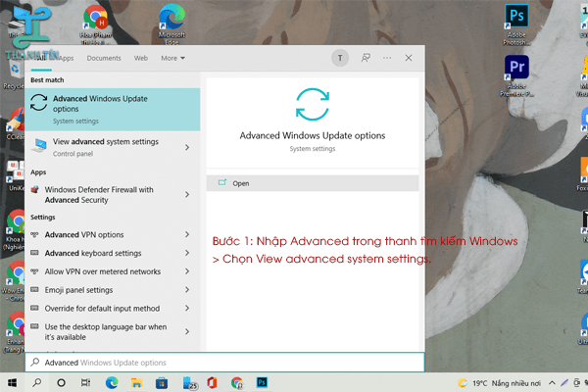Open the Photoshop icon in the taskbar
The image size is (588, 392).
(x=263, y=381)
